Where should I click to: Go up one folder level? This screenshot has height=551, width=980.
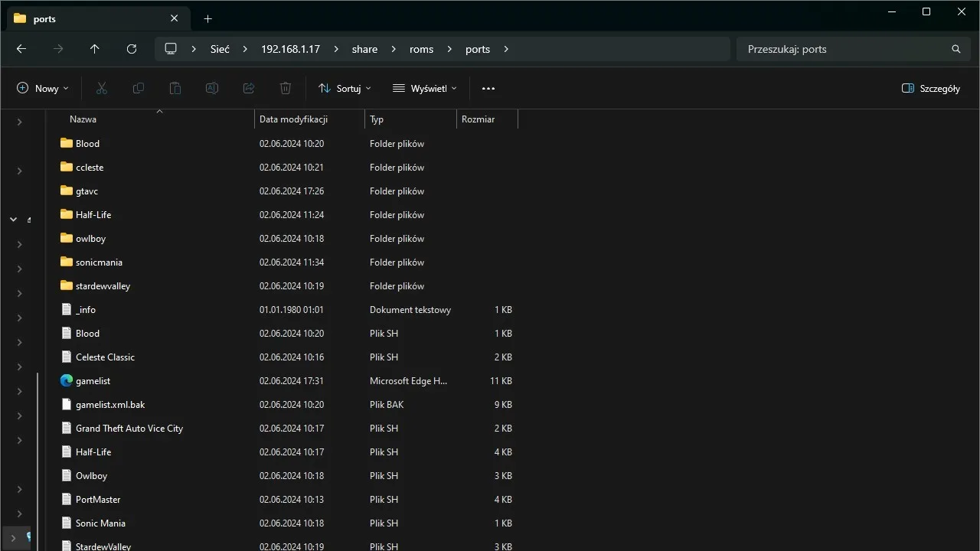[95, 49]
